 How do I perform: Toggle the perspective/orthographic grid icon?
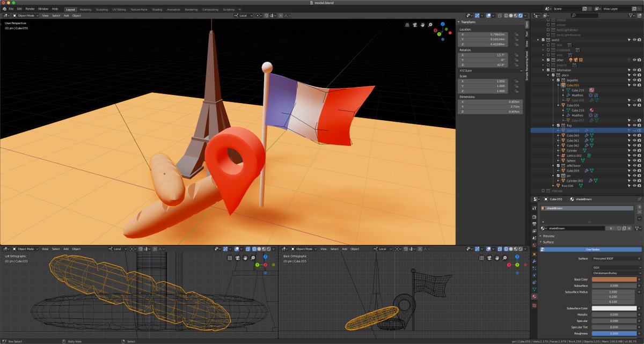pos(407,25)
